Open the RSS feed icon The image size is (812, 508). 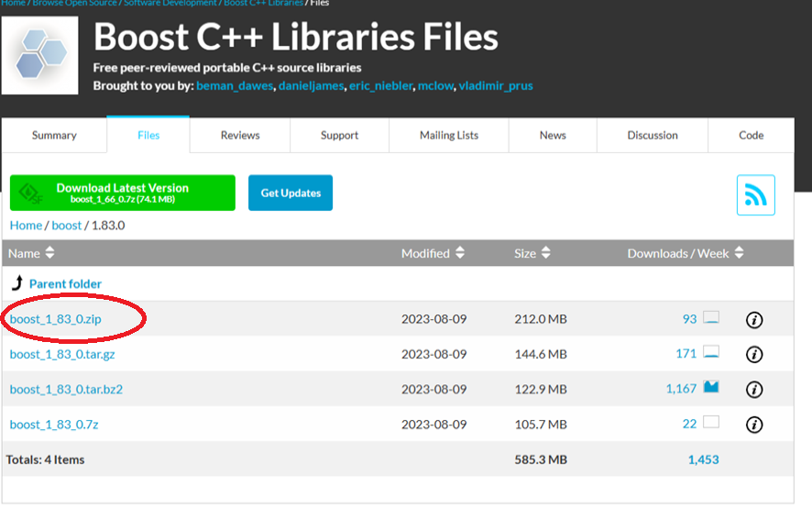(x=755, y=195)
